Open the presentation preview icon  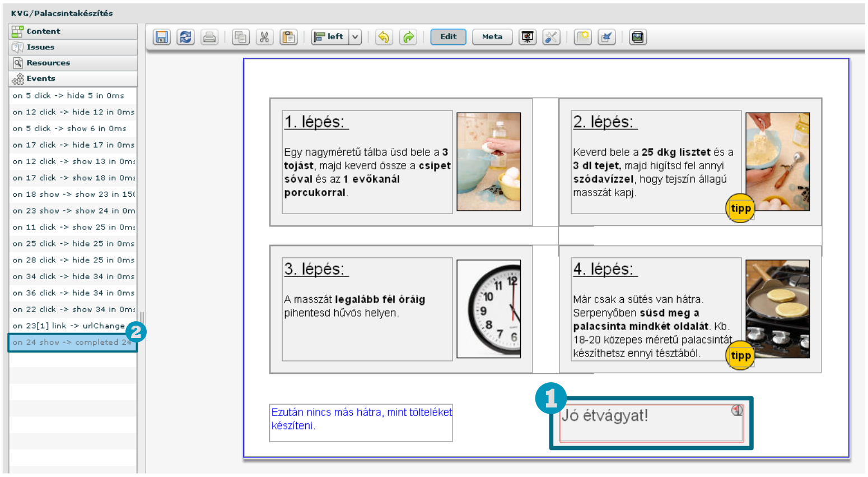point(527,37)
